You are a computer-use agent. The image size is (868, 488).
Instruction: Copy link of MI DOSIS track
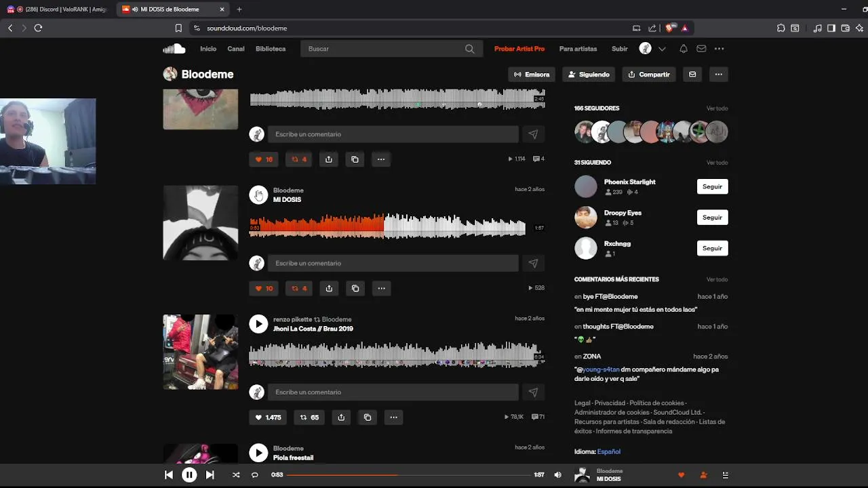355,288
